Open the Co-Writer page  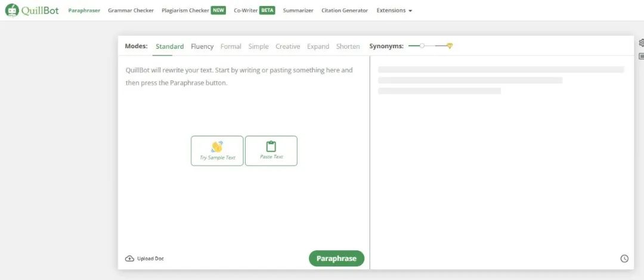pos(246,11)
